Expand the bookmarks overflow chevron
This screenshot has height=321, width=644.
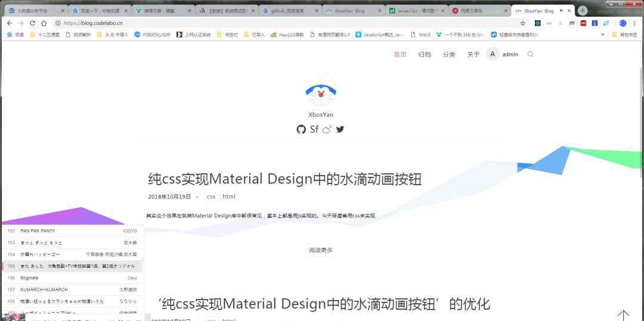(x=603, y=35)
